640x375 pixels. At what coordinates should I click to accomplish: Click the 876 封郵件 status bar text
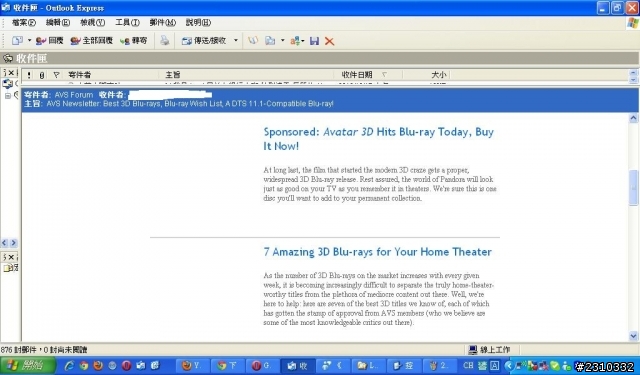tap(44, 350)
